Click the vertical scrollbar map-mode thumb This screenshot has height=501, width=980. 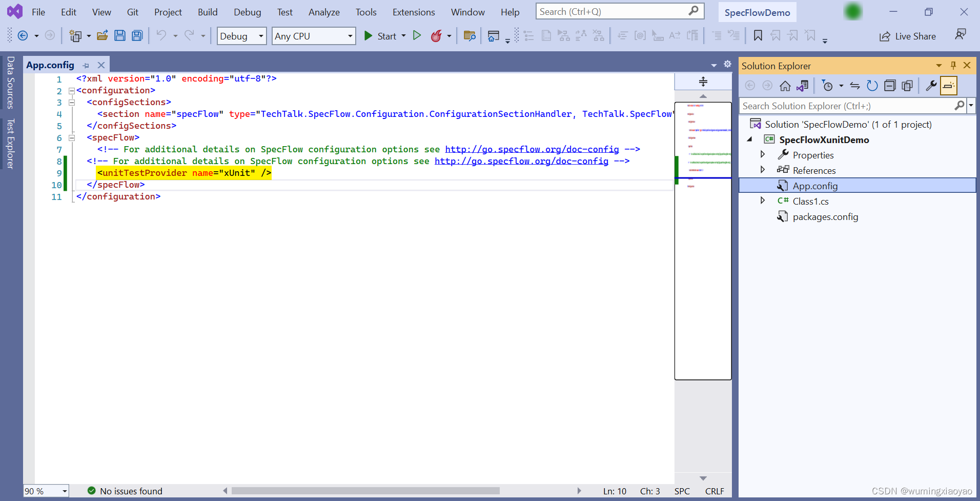pyautogui.click(x=703, y=241)
